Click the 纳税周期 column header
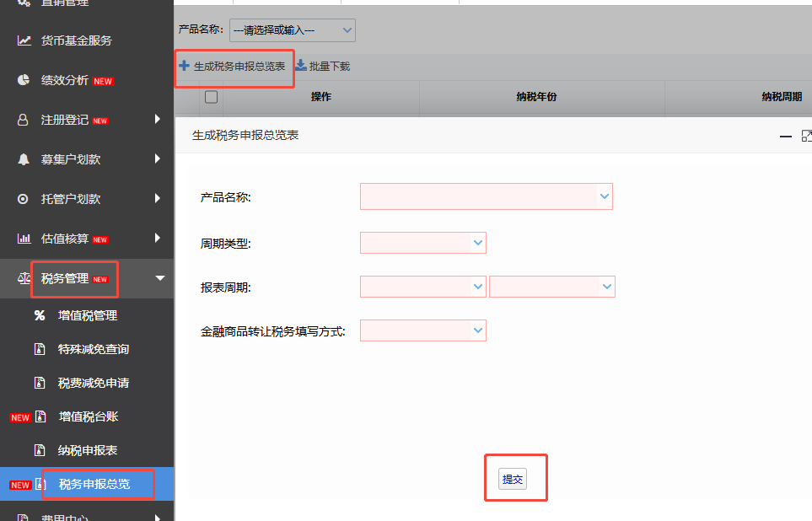The height and width of the screenshot is (521, 812). [x=782, y=97]
